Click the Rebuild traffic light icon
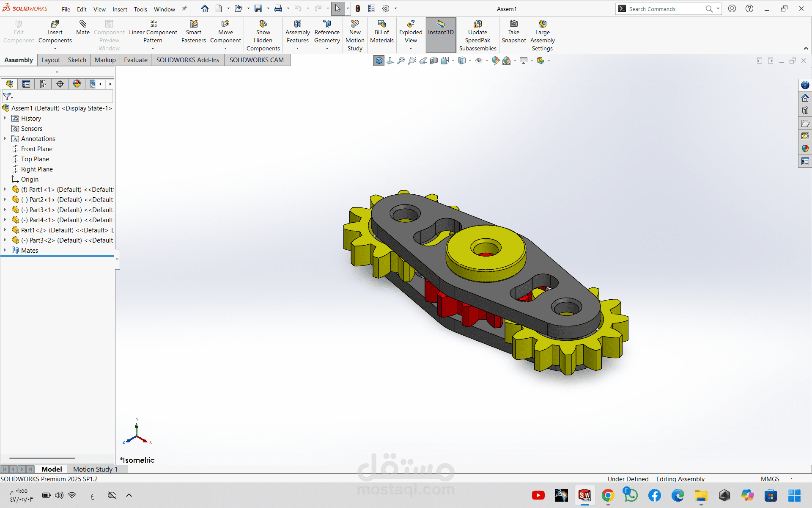Image resolution: width=812 pixels, height=508 pixels. 358,8
